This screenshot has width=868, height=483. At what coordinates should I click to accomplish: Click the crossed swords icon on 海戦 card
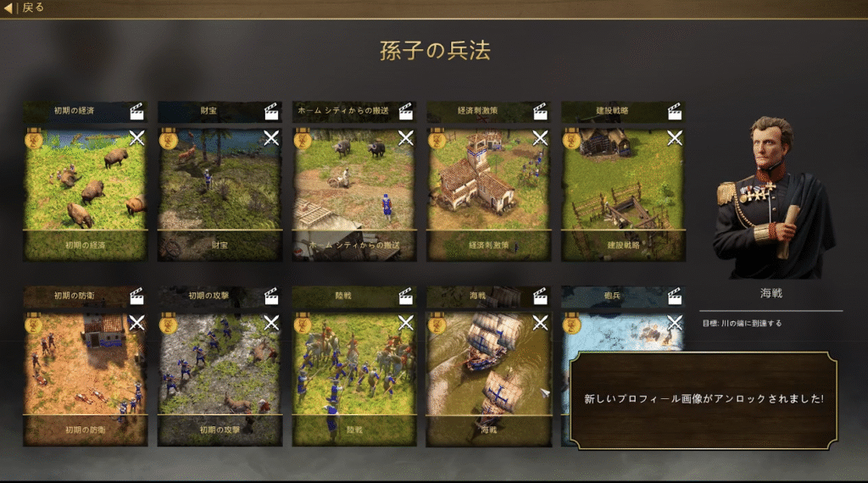(540, 323)
